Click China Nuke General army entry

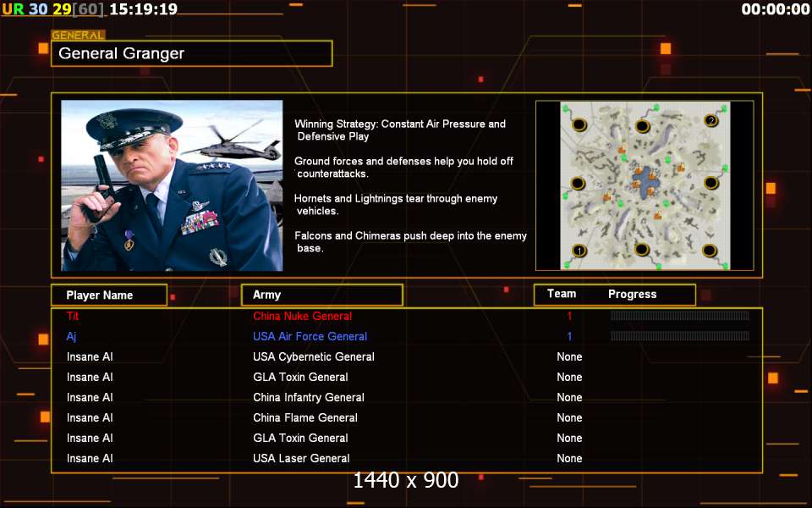click(303, 316)
